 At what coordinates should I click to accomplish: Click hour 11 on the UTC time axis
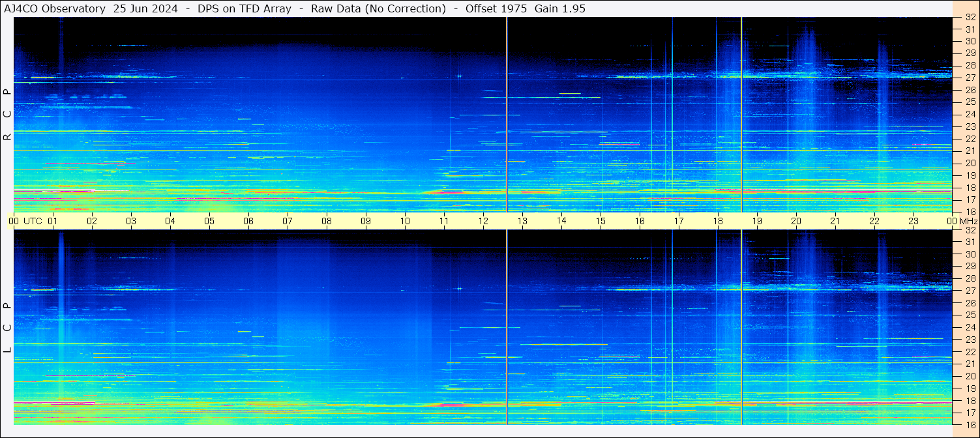444,221
